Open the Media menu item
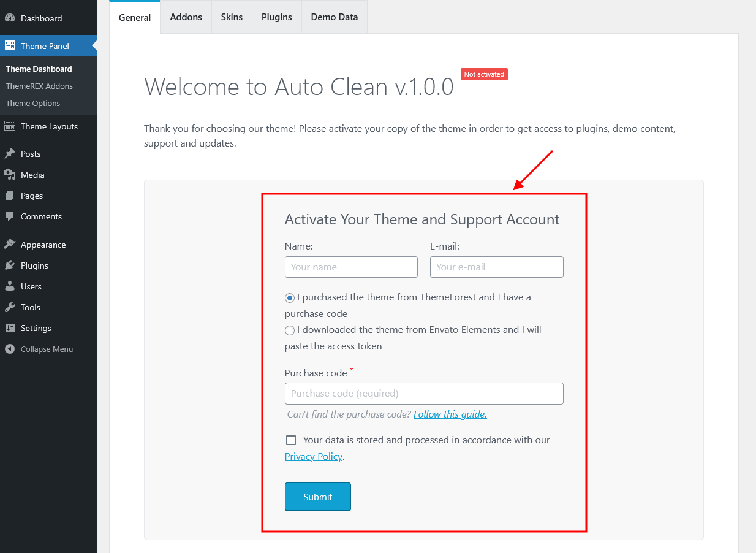This screenshot has width=756, height=553. pos(48,175)
